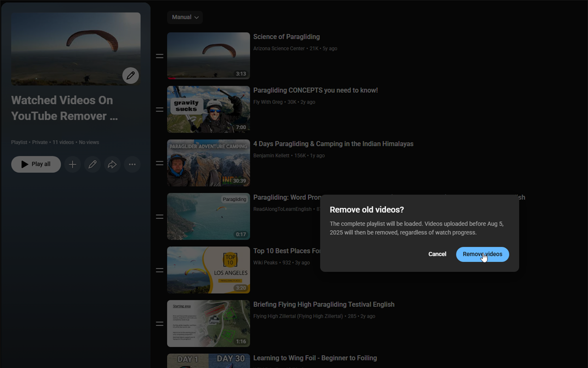
Task: Click drag handle beside Word Pronunciation video
Action: (x=159, y=217)
